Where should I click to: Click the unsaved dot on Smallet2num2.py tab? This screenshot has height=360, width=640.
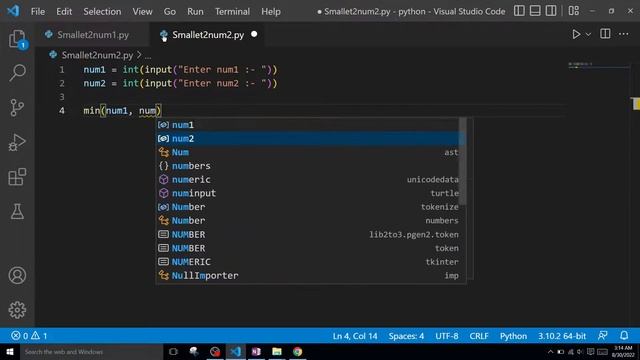[x=254, y=34]
